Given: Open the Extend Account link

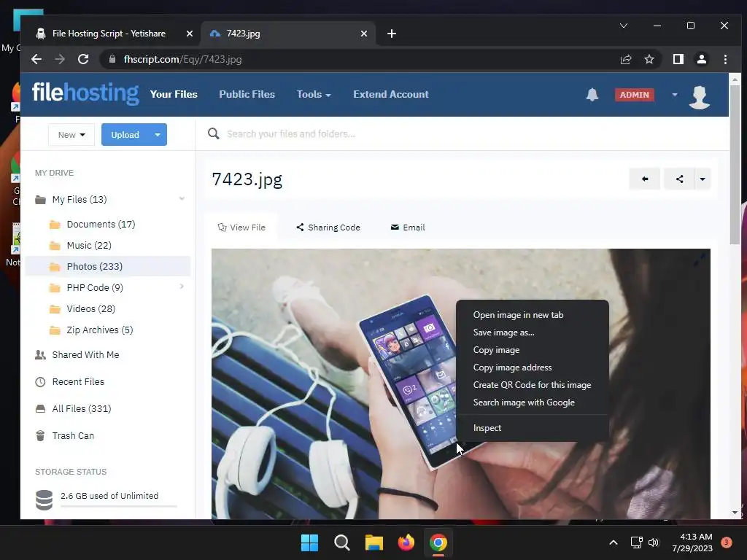Looking at the screenshot, I should (391, 94).
